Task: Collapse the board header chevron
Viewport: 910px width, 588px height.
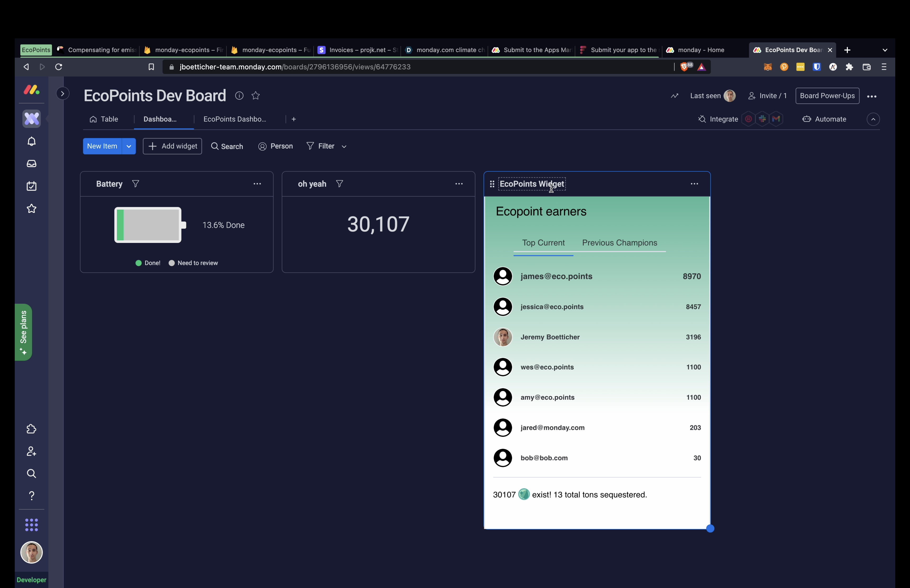Action: tap(873, 119)
